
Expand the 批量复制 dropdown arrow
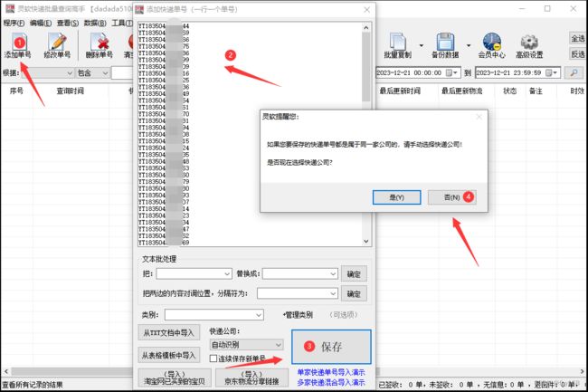pos(422,46)
